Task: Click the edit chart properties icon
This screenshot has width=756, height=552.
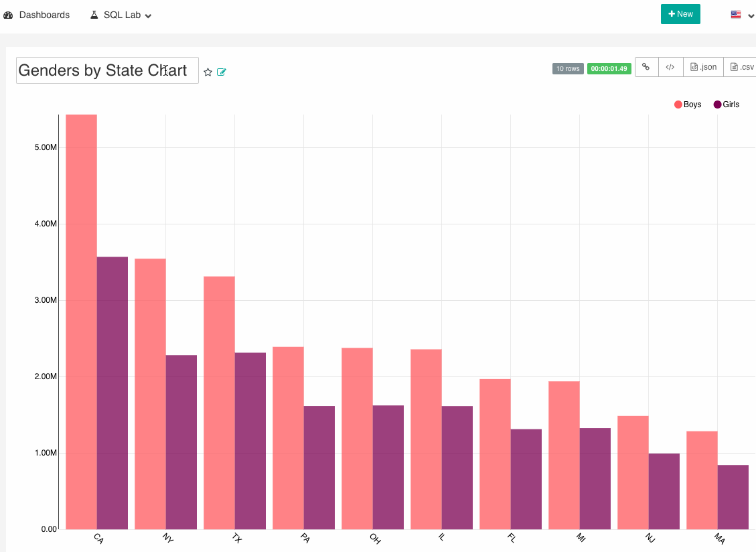Action: pos(221,72)
